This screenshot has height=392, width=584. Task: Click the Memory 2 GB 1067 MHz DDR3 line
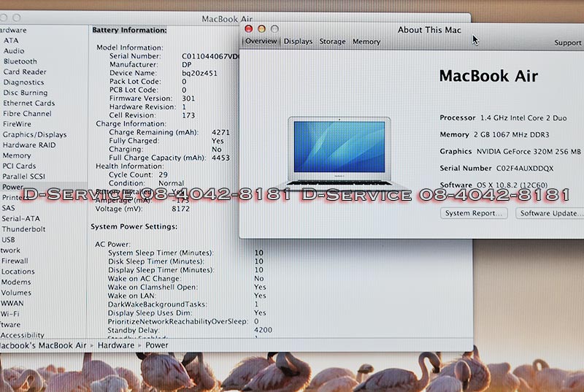(494, 134)
